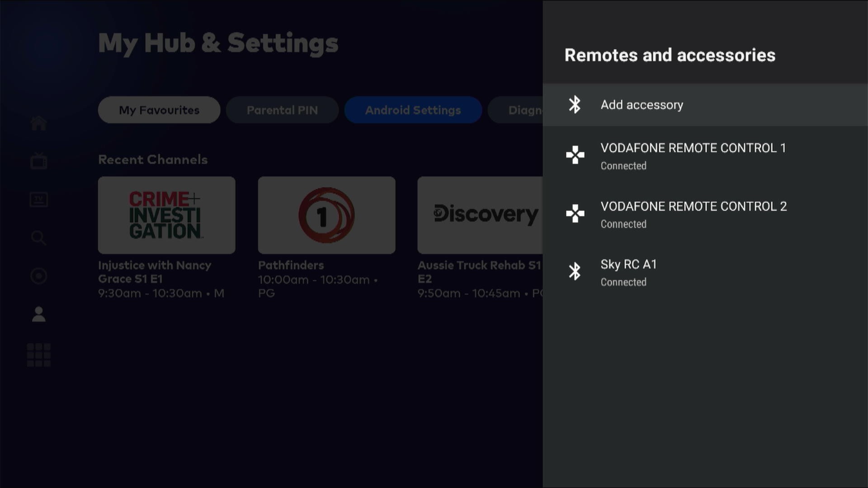Open the Recordings circle icon
The width and height of the screenshot is (868, 488).
pos(38,276)
